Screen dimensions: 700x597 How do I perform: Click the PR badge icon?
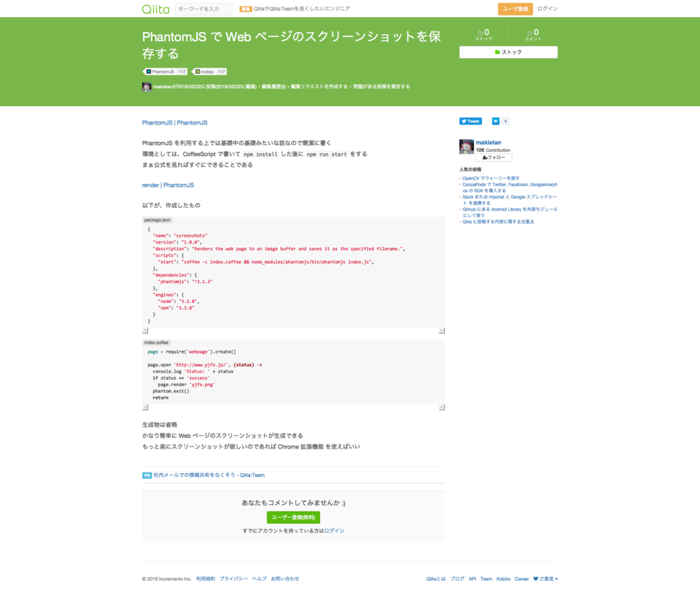click(x=147, y=475)
